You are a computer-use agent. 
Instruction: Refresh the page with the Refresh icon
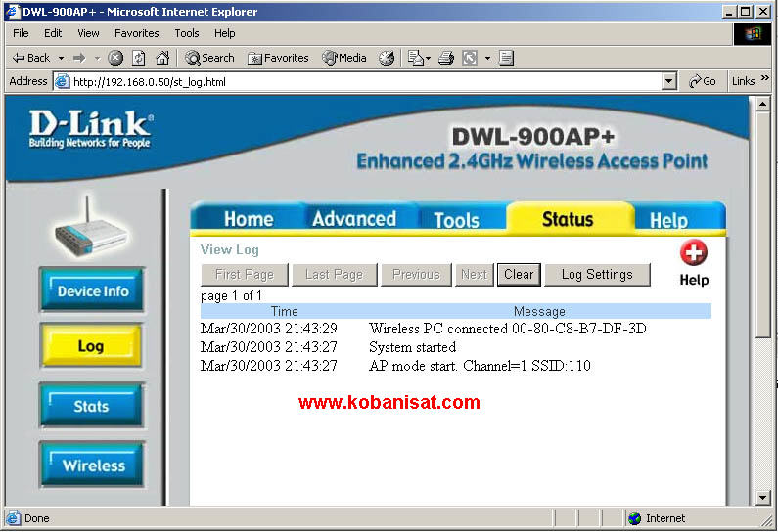138,58
